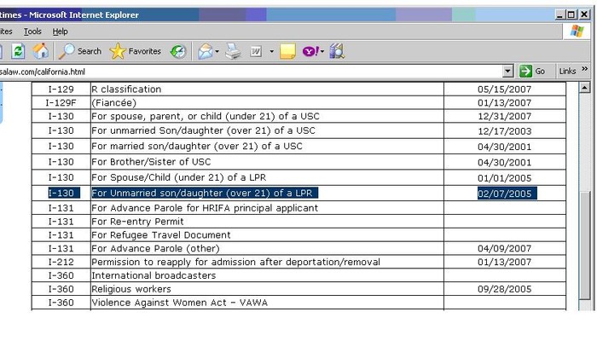This screenshot has height=364, width=597.
Task: Open the Favorites panel
Action: (136, 51)
